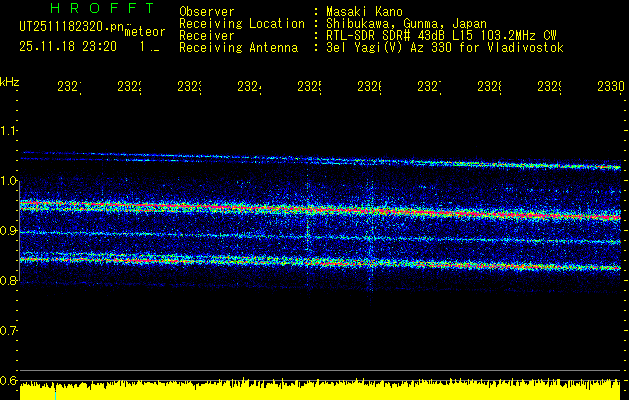Click the time marker 2327
This screenshot has width=629, height=400.
pos(430,86)
